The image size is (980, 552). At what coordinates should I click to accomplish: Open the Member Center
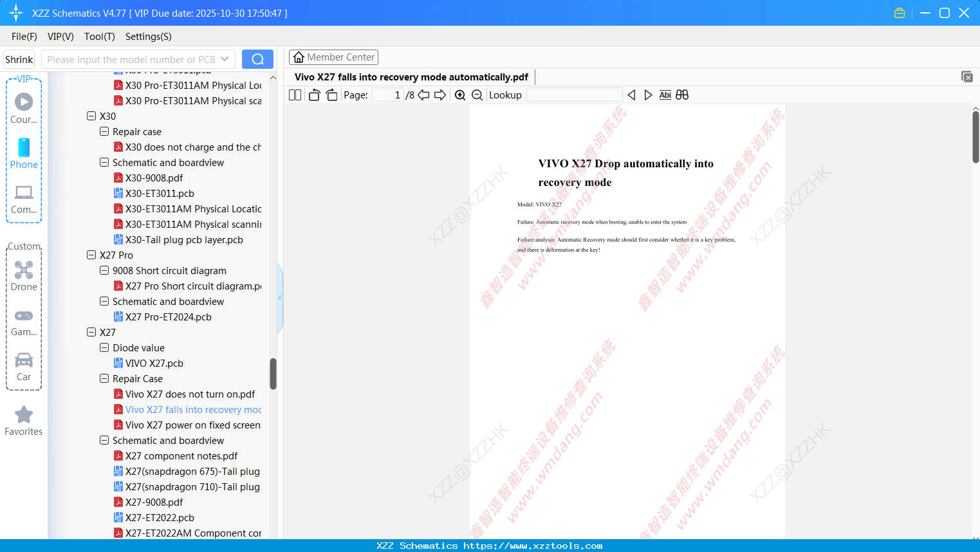[333, 57]
